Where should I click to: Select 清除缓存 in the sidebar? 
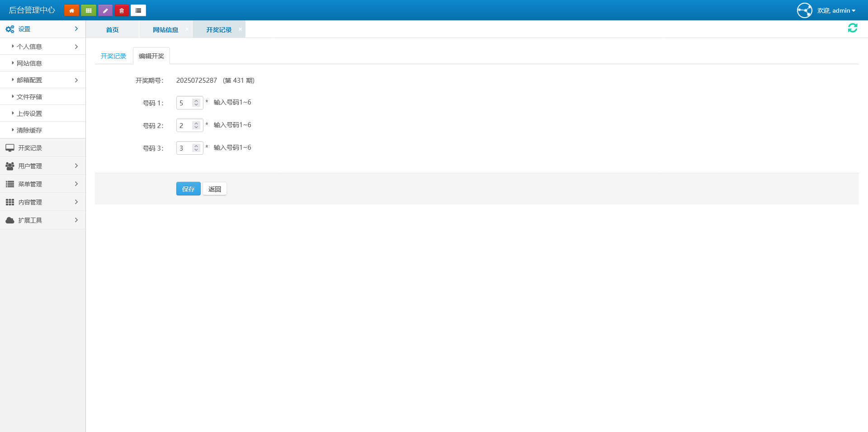coord(43,130)
